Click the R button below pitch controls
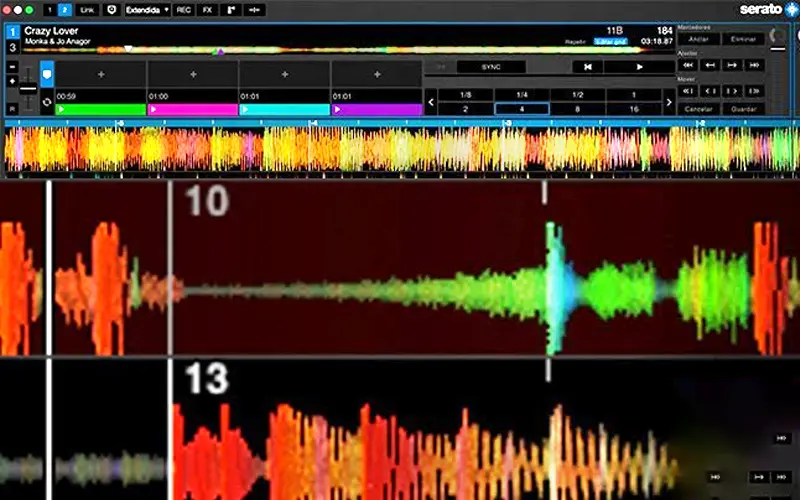The width and height of the screenshot is (800, 500). (13, 109)
